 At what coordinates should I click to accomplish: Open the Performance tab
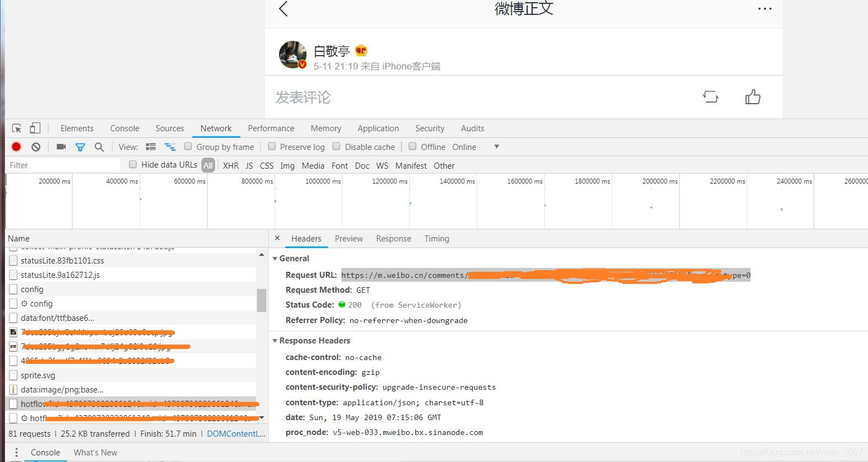point(271,128)
